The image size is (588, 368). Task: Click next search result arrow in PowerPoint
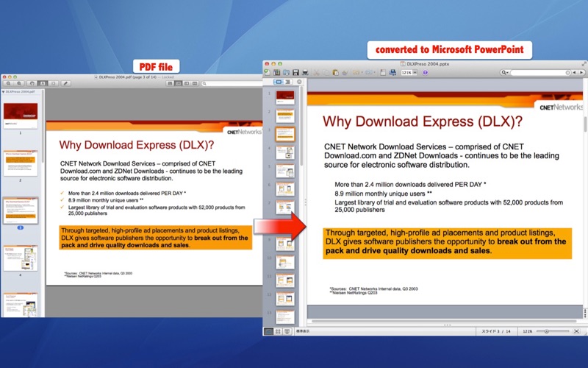click(581, 72)
